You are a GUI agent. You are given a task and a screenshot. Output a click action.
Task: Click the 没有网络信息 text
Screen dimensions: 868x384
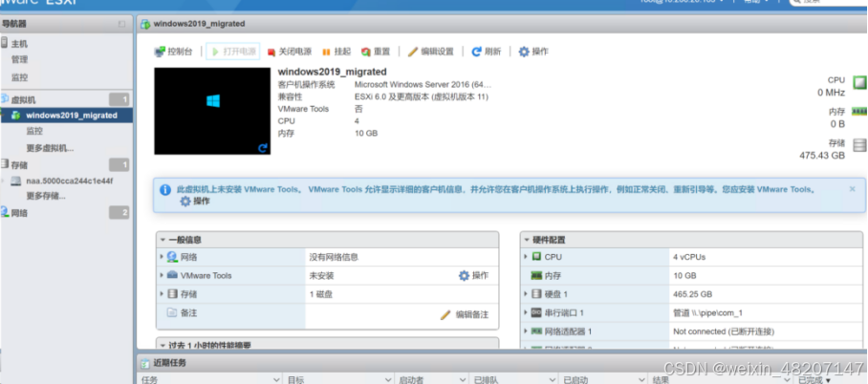334,257
